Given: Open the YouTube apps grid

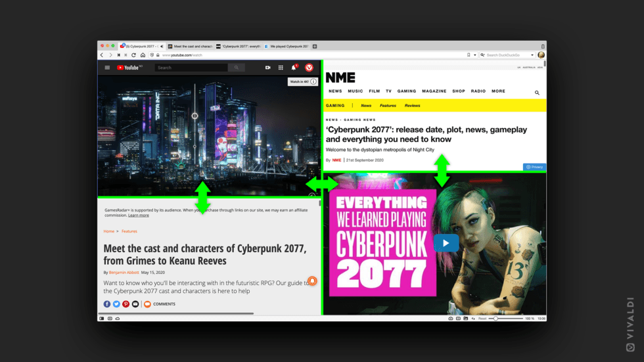Looking at the screenshot, I should coord(281,68).
